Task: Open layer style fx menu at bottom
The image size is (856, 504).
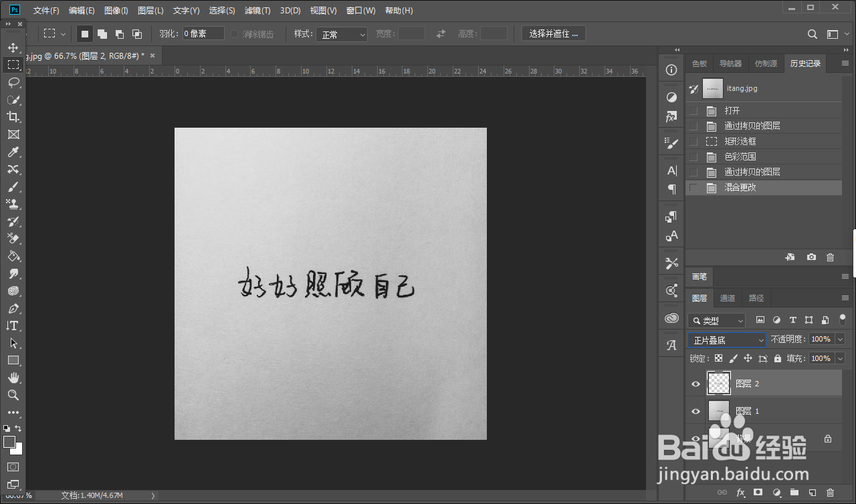Action: (740, 493)
